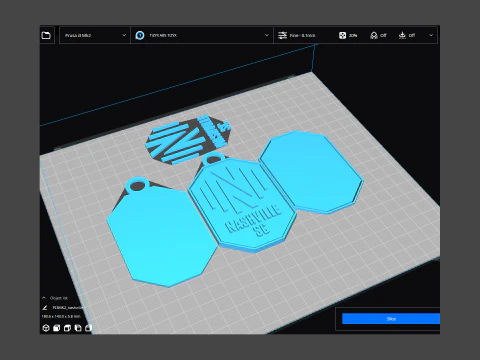Click the model dimensions text

61,316
